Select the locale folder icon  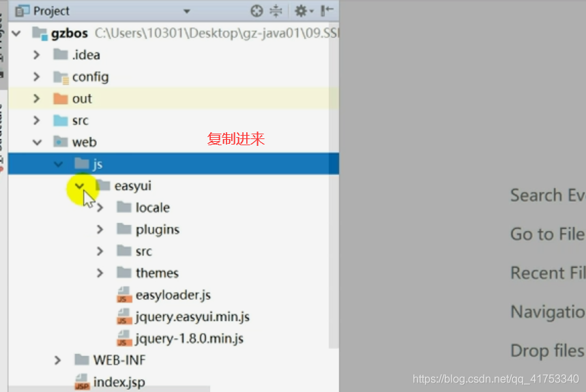[x=124, y=207]
